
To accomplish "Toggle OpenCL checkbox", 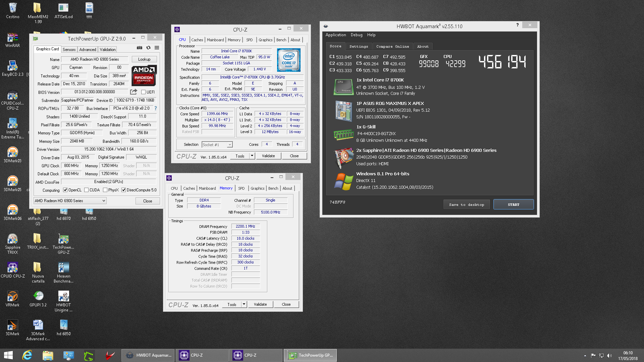I will [x=65, y=190].
